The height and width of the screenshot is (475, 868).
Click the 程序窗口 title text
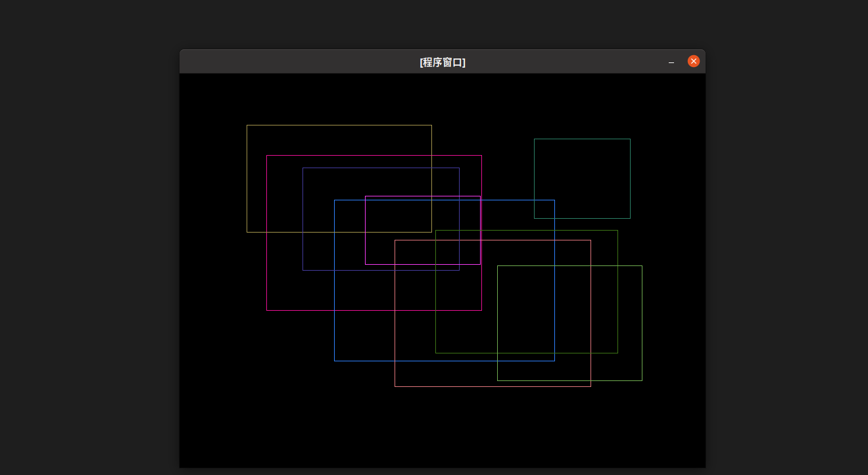(x=443, y=62)
